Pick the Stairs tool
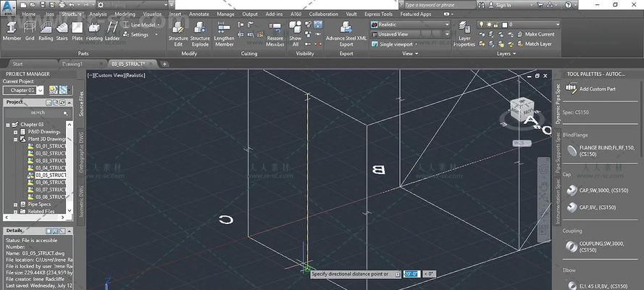This screenshot has width=644, height=290. click(x=62, y=30)
